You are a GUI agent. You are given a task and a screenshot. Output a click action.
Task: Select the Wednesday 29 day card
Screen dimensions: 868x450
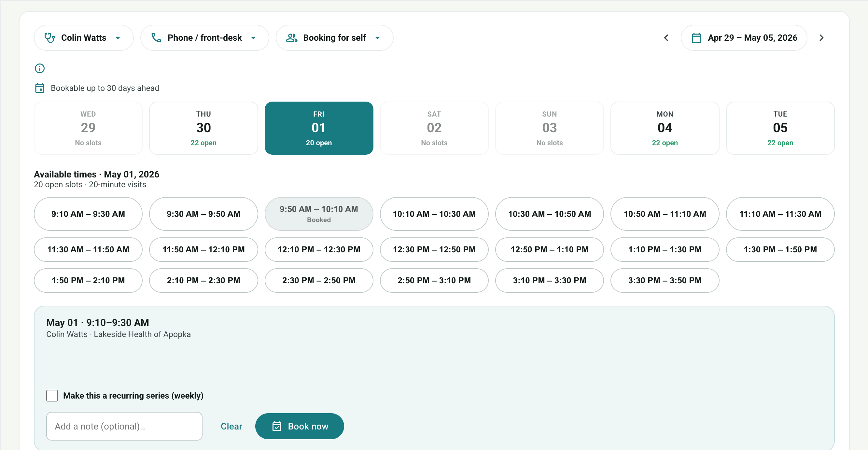[88, 128]
